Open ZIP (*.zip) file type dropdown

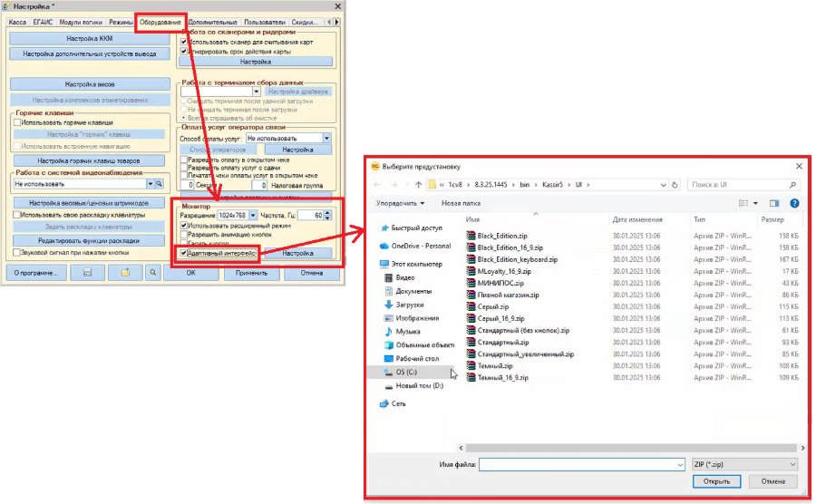point(744,464)
